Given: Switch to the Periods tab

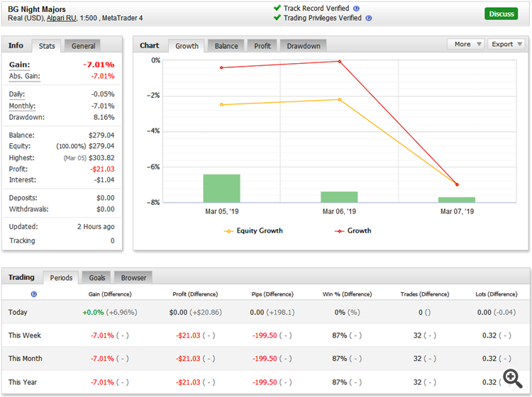Looking at the screenshot, I should (61, 278).
